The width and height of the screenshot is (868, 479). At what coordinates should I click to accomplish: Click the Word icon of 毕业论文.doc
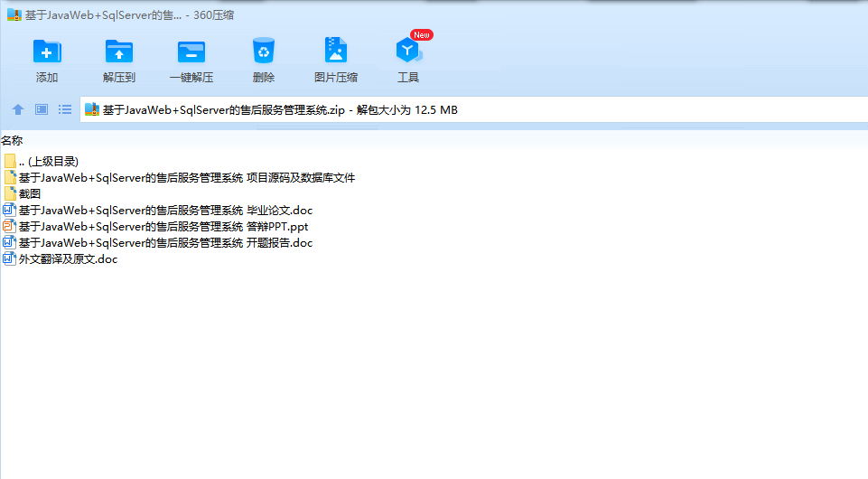[9, 210]
